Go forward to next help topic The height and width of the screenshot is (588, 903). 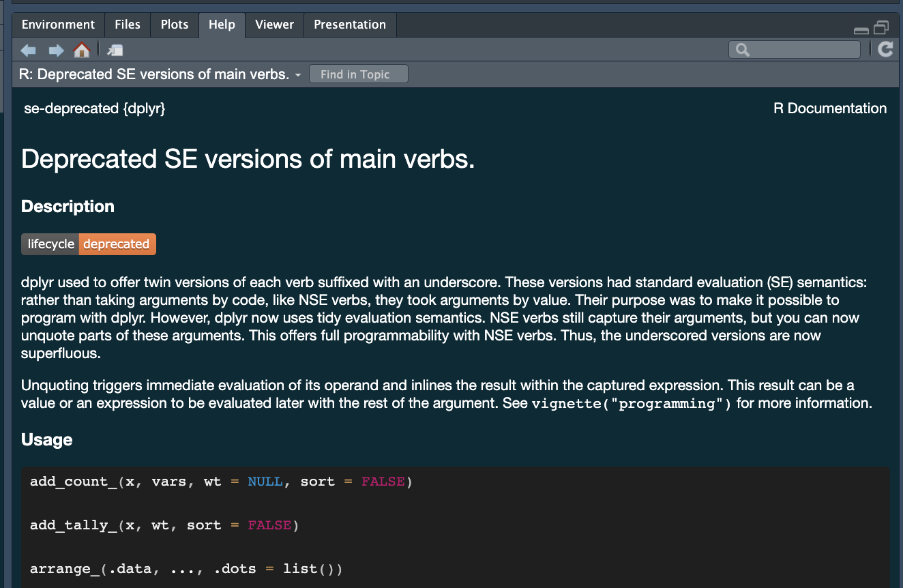57,50
